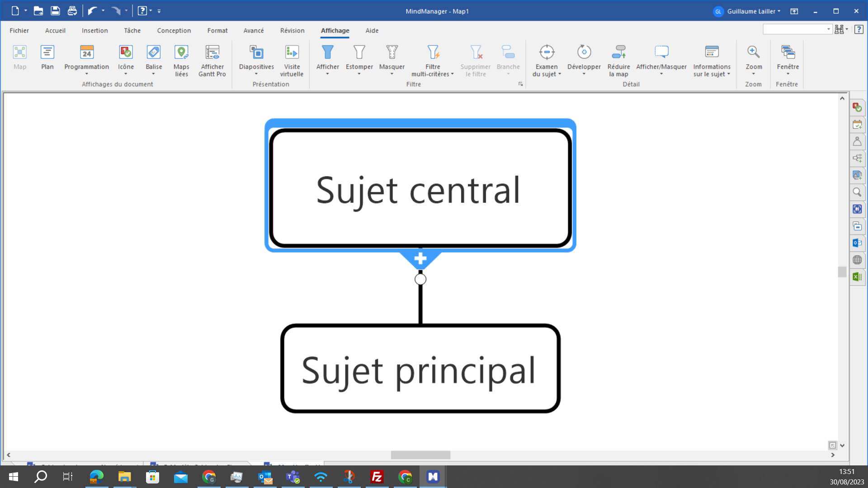Image resolution: width=868 pixels, height=488 pixels.
Task: Open the Fichier menu
Action: [x=19, y=31]
